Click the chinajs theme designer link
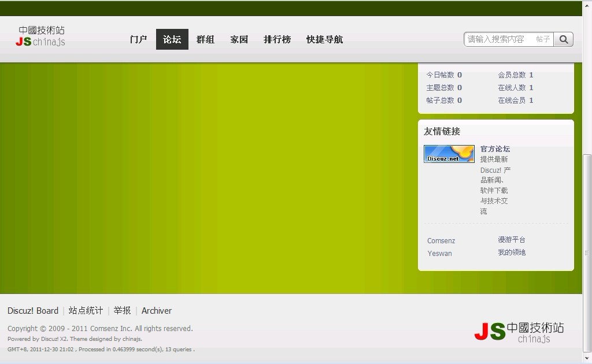 coord(132,339)
